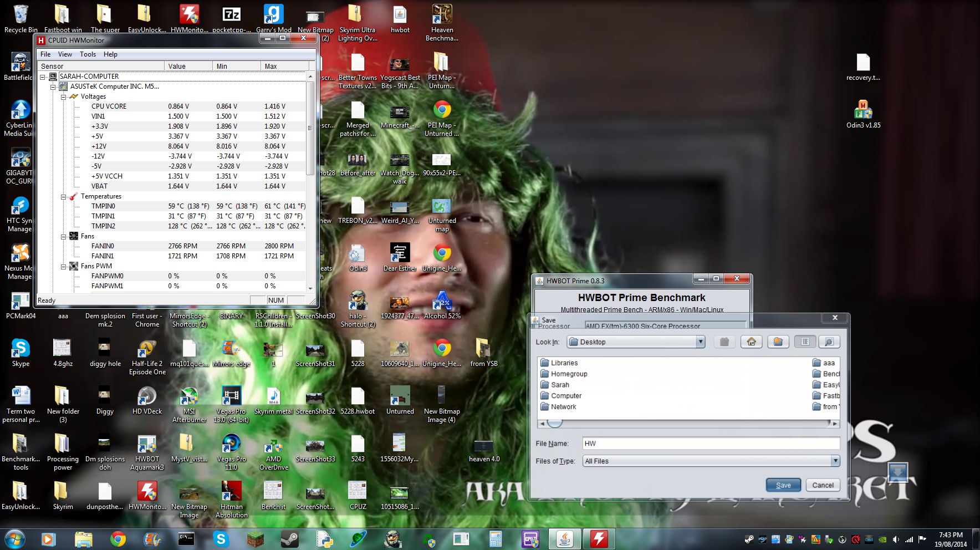Viewport: 980px width, 550px height.
Task: Collapse the Fans section in HWMonitor
Action: click(x=64, y=237)
